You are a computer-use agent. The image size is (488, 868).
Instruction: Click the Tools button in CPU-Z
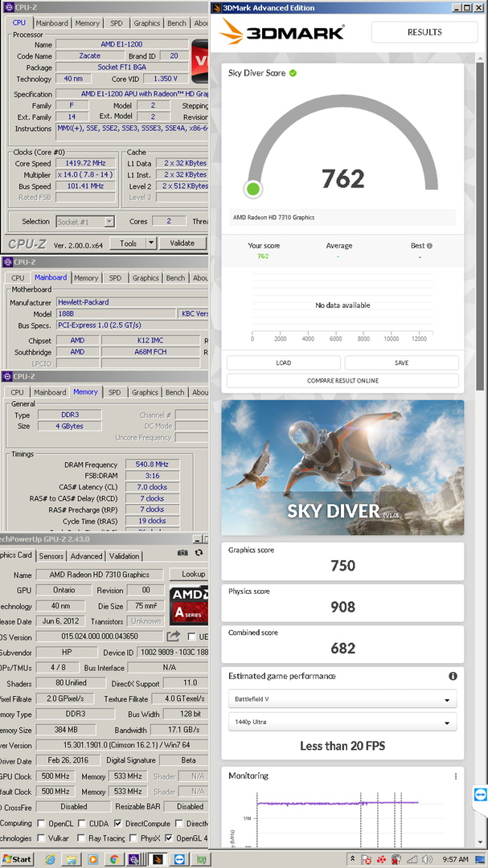point(128,243)
